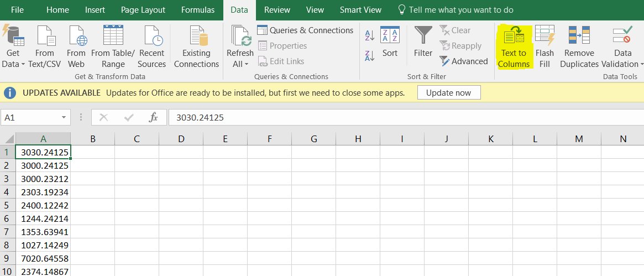Import data From Web
Screen dimensions: 644x276
pos(76,46)
